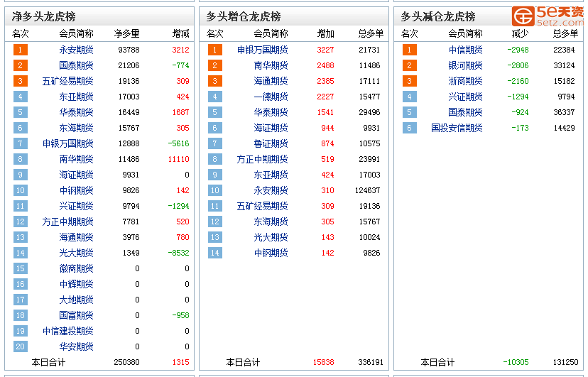Open 海证期货 in 多头增仓龙虎榜
This screenshot has height=377, width=588.
271,129
